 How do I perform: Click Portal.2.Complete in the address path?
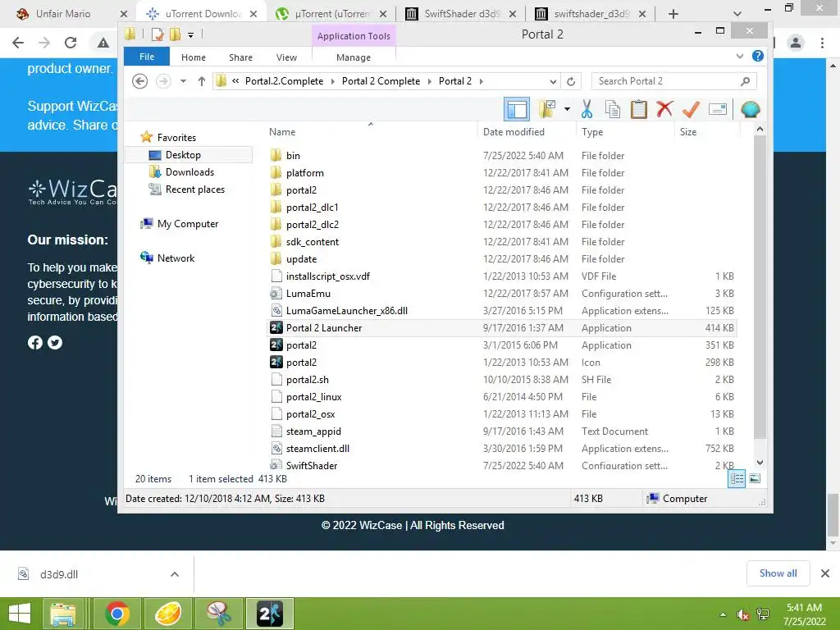284,81
